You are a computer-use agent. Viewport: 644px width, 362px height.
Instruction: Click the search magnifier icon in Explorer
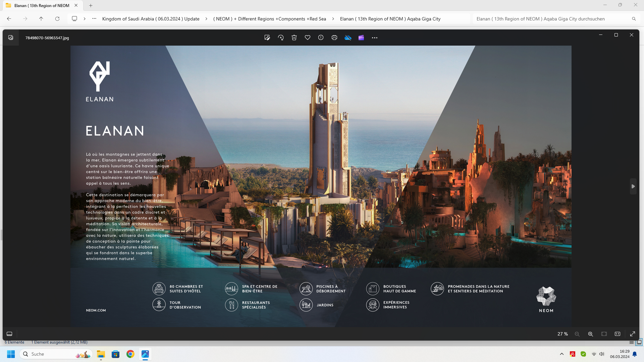[x=634, y=19]
